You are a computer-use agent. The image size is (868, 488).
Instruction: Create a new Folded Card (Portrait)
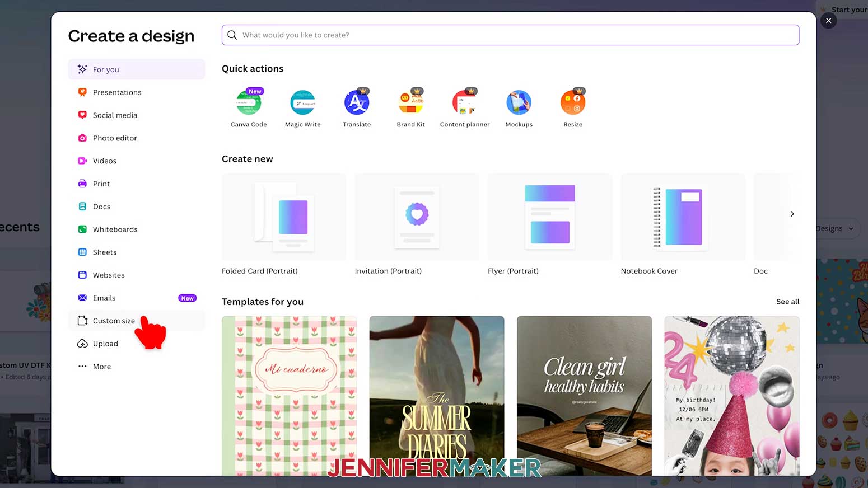tap(283, 217)
